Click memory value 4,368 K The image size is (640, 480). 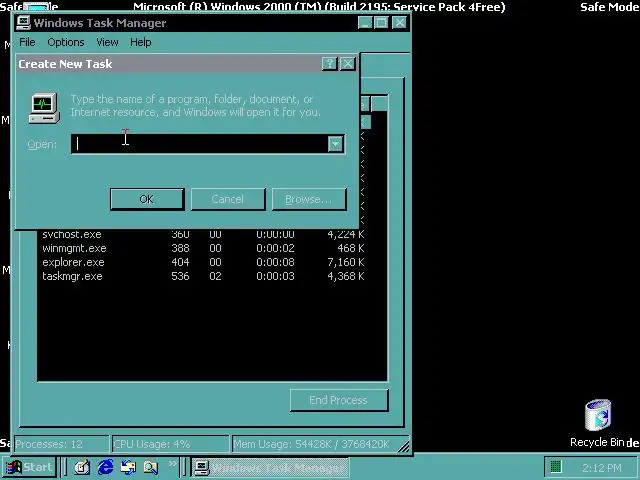[346, 276]
